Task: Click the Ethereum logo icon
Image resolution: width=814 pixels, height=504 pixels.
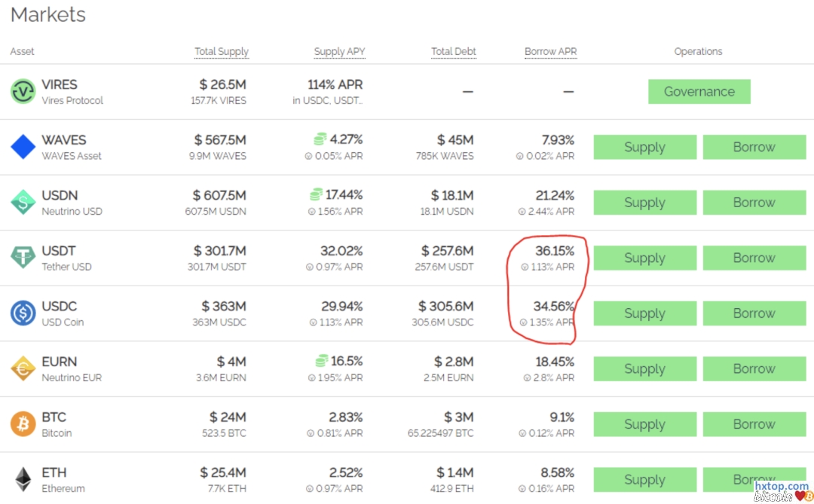Action: click(x=23, y=479)
